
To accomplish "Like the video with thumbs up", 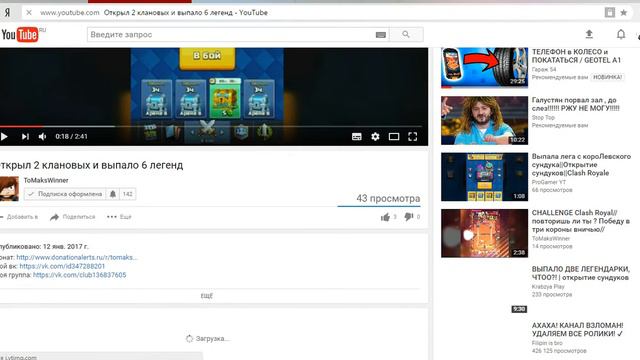I will point(385,217).
